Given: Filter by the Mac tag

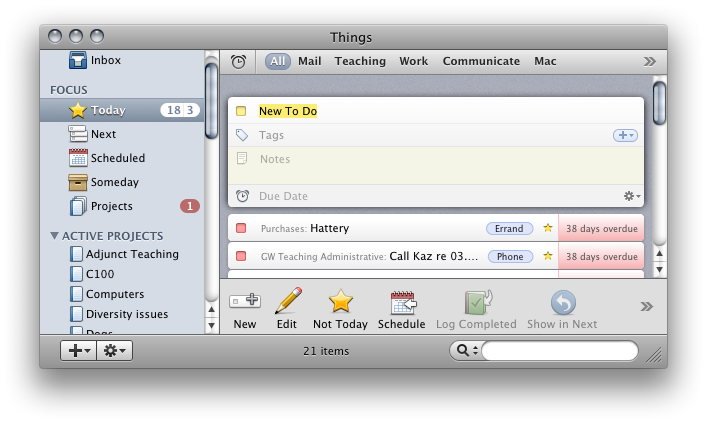Looking at the screenshot, I should [545, 61].
